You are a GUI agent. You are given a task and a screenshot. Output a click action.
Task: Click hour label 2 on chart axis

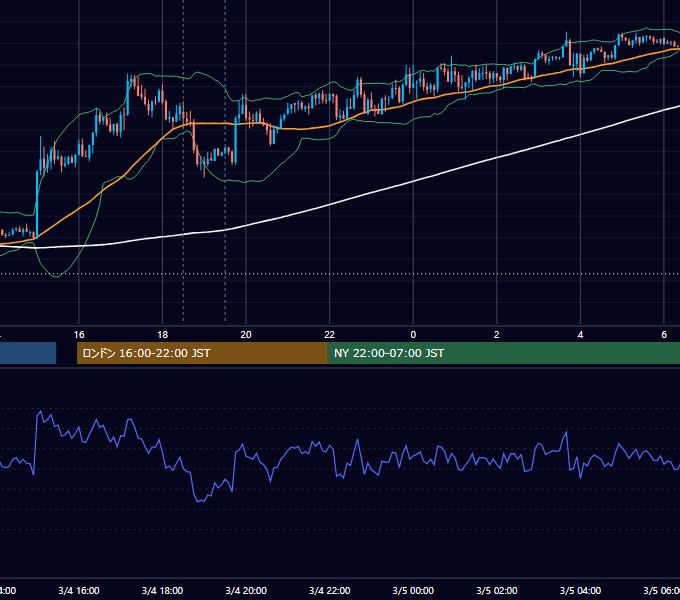497,335
